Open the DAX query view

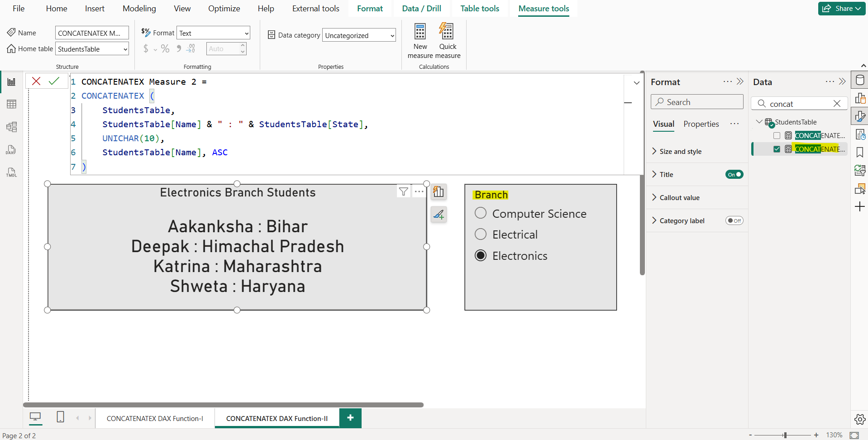[11, 149]
